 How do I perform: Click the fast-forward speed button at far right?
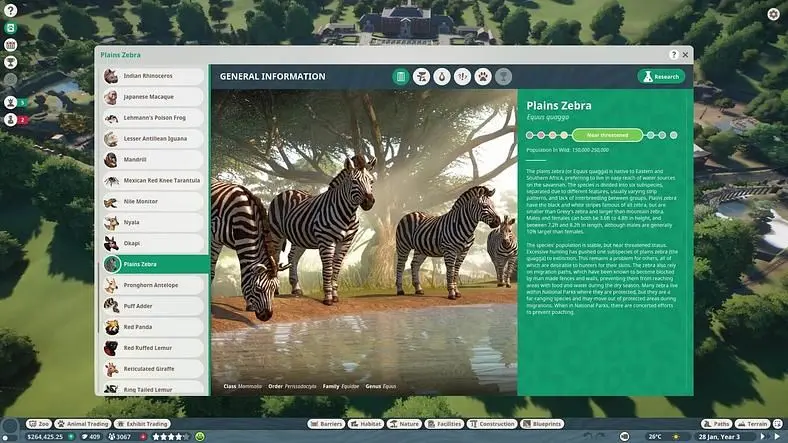click(777, 437)
